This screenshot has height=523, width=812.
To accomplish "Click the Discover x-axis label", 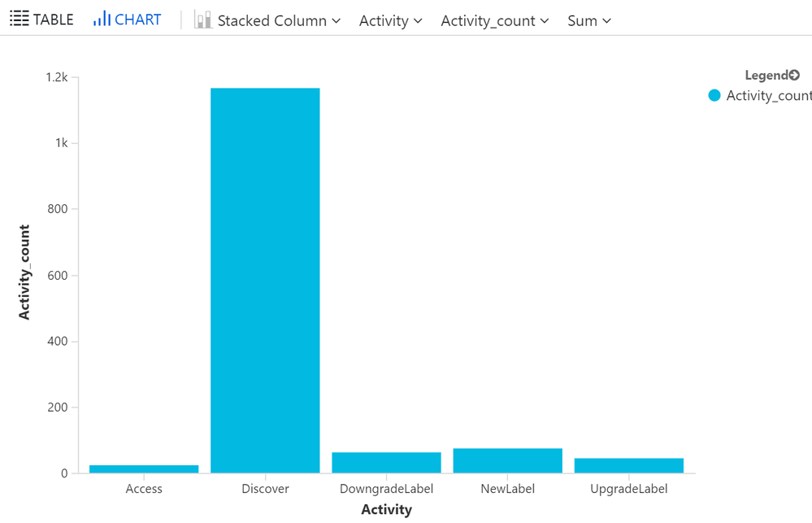I will (x=265, y=489).
